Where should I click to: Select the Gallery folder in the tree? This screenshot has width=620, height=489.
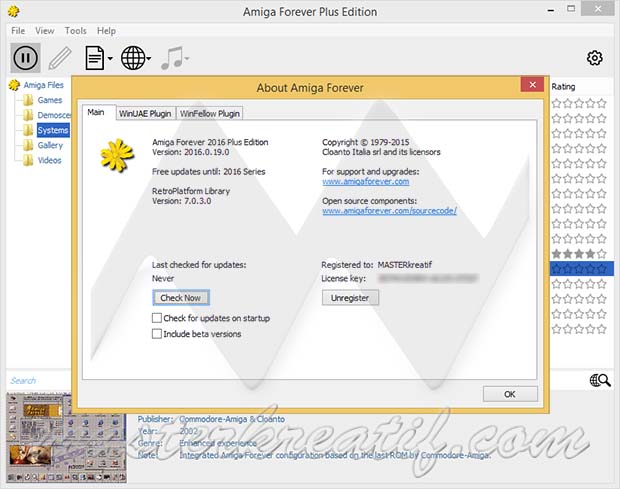(50, 145)
